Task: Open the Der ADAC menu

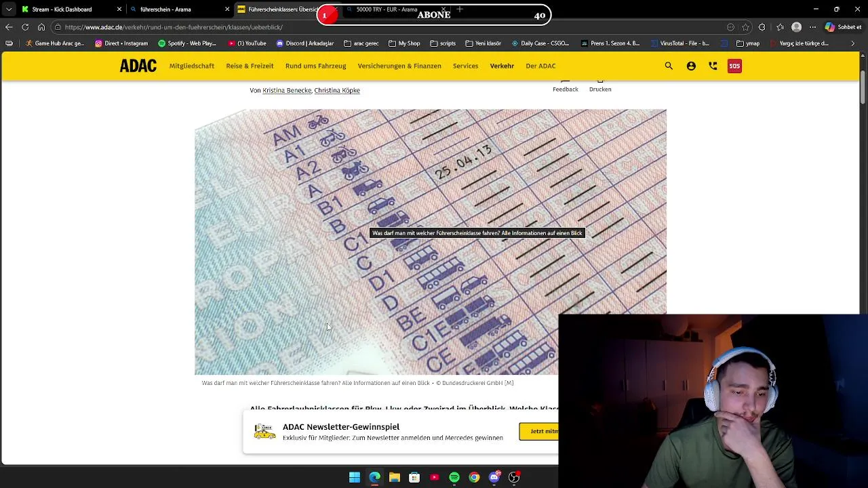Action: coord(540,66)
